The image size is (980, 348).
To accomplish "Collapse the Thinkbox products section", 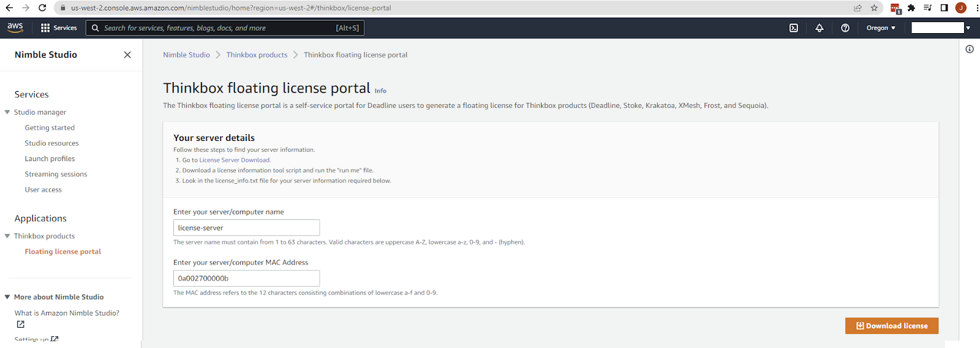I will pyautogui.click(x=7, y=236).
